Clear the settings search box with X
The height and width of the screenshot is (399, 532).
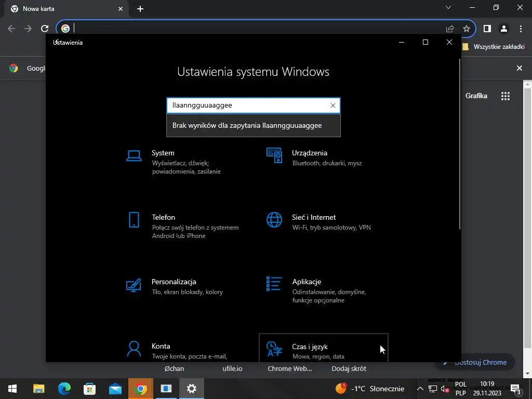(x=333, y=105)
